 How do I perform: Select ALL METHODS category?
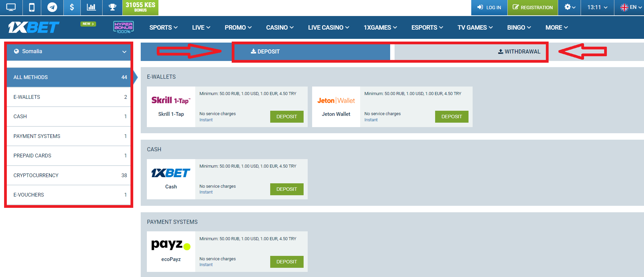pos(69,77)
